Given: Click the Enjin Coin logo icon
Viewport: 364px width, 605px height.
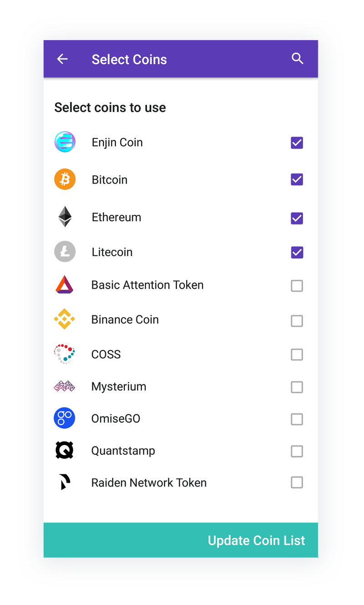Looking at the screenshot, I should pos(65,142).
